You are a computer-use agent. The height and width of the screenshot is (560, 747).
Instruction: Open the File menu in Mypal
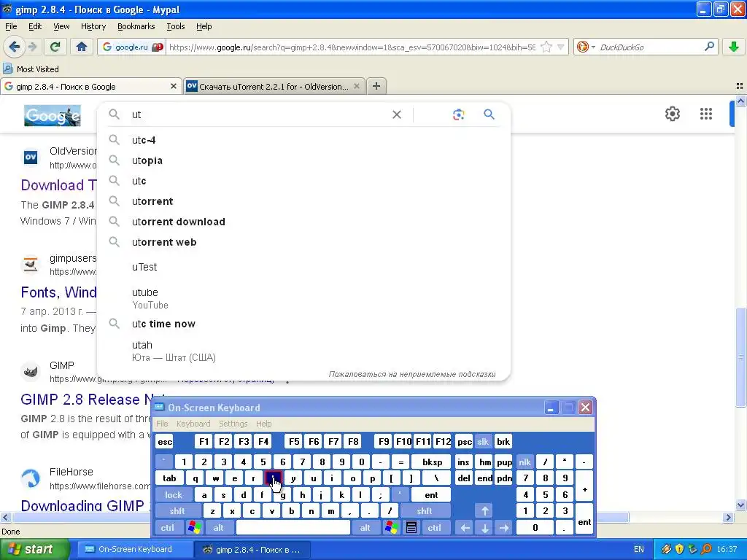(x=11, y=26)
